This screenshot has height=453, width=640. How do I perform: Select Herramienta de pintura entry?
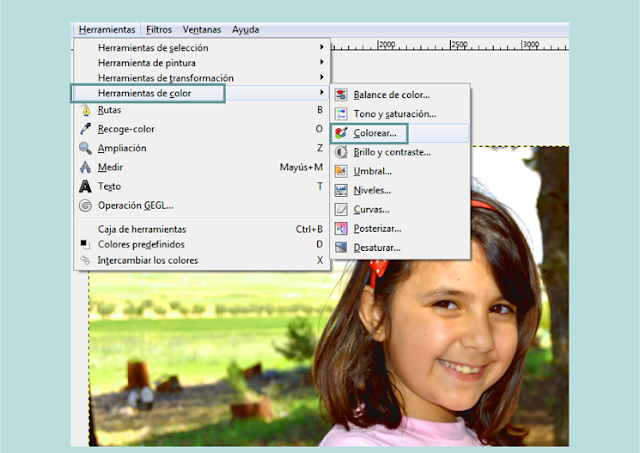(202, 63)
